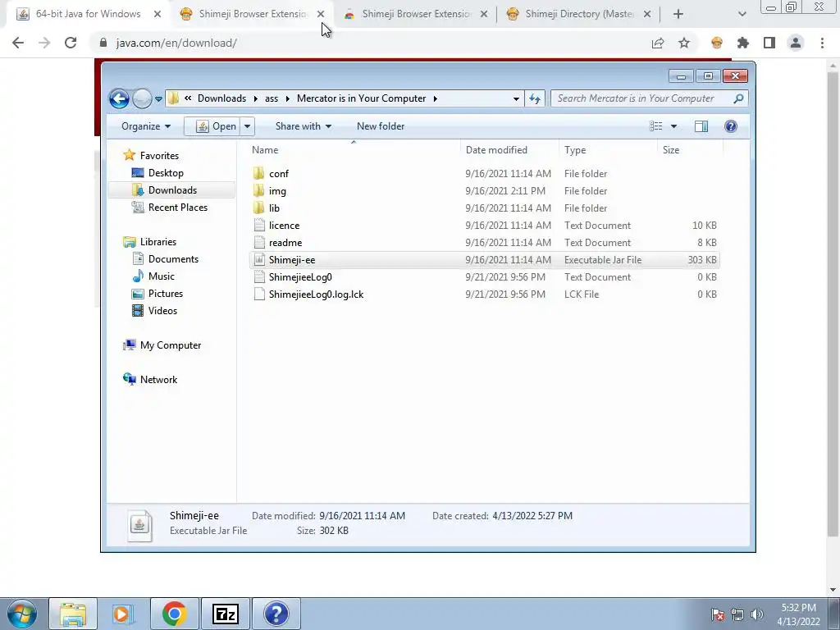Open Recent Places in the navigation pane
Image resolution: width=840 pixels, height=630 pixels.
pyautogui.click(x=178, y=208)
